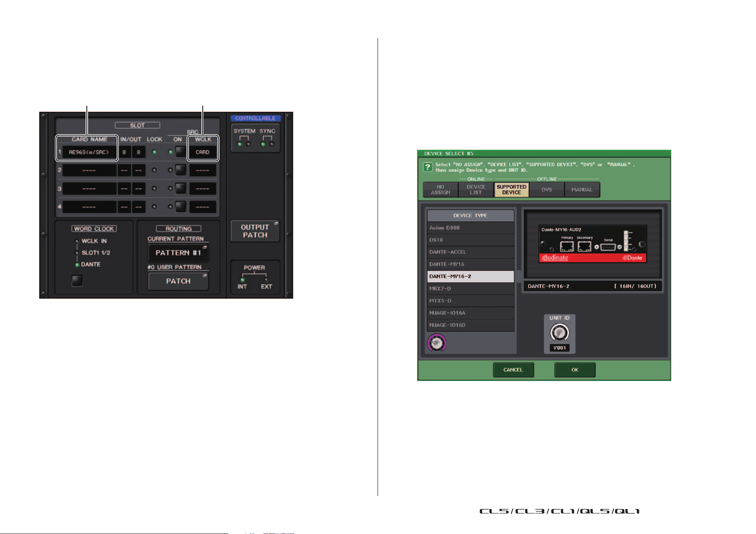Select the NO ASSIGN tab
The image size is (756, 534).
pyautogui.click(x=440, y=190)
